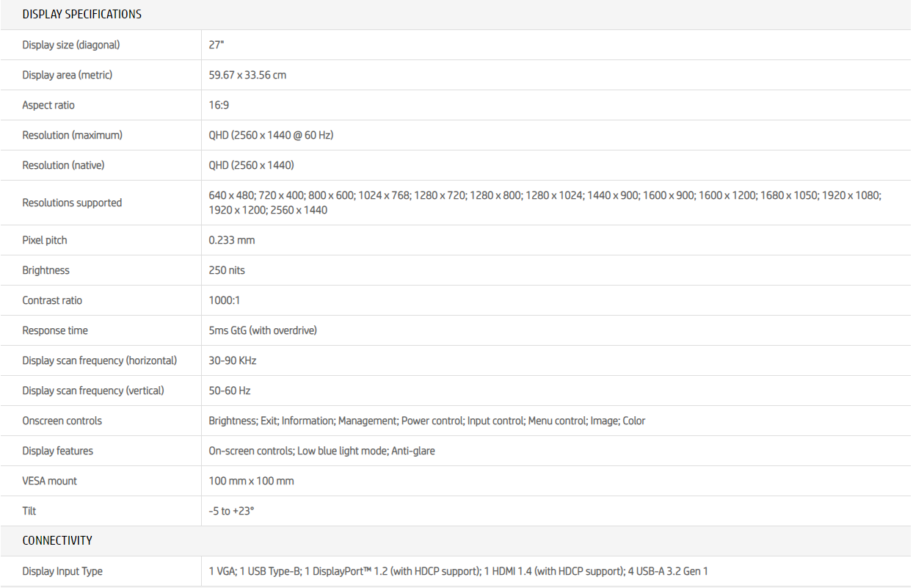Click the Pixel pitch value 0.233 mm
The width and height of the screenshot is (913, 588).
(x=232, y=240)
